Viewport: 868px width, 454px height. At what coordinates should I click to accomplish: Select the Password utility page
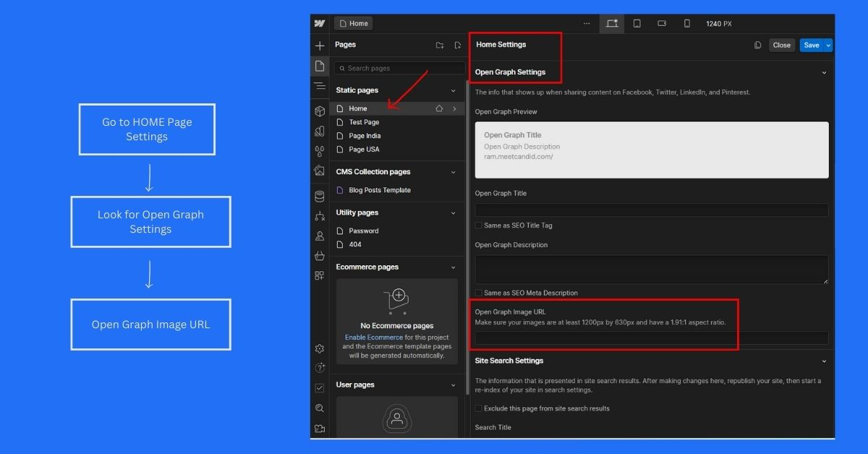point(397,231)
